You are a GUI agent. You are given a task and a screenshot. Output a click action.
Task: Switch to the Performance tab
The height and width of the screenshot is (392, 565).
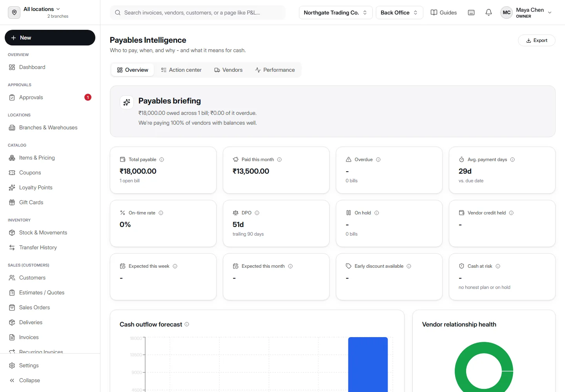[275, 70]
